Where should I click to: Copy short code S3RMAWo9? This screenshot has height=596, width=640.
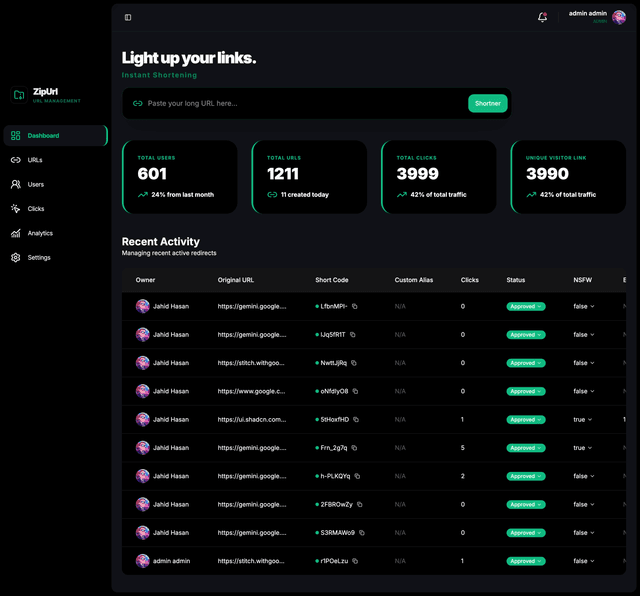[x=362, y=533]
